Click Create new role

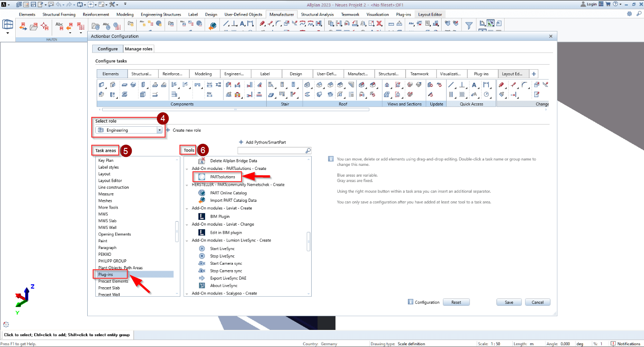[x=183, y=130]
